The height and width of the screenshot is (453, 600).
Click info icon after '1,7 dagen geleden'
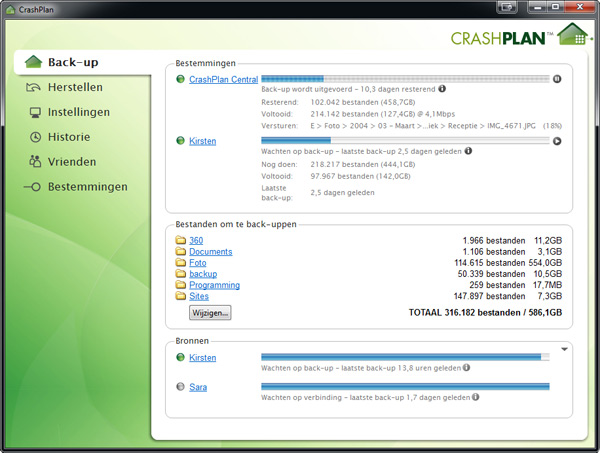(x=475, y=397)
